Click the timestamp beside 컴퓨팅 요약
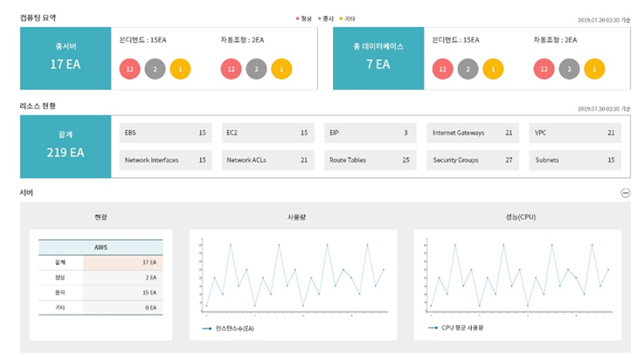This screenshot has height=358, width=644. click(604, 20)
